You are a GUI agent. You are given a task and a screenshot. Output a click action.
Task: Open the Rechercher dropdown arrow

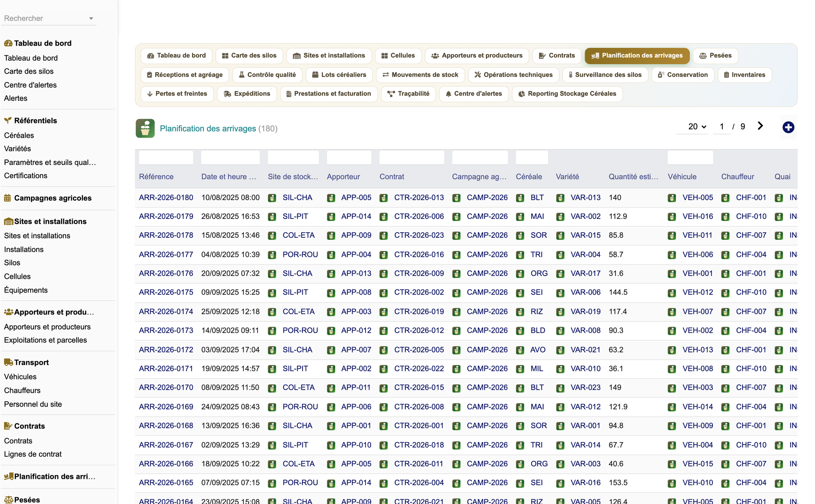[91, 18]
